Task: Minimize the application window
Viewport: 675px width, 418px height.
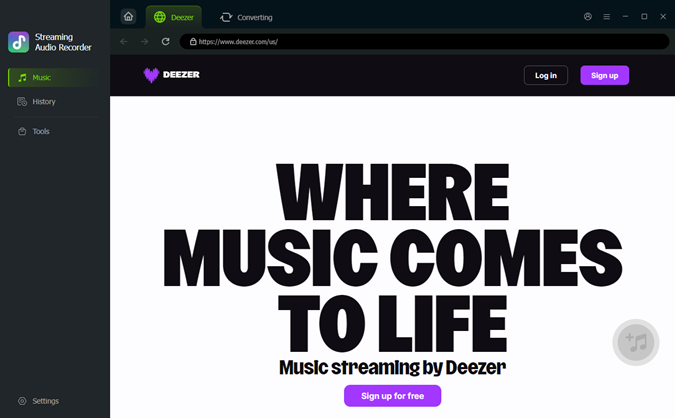Action: pyautogui.click(x=625, y=16)
